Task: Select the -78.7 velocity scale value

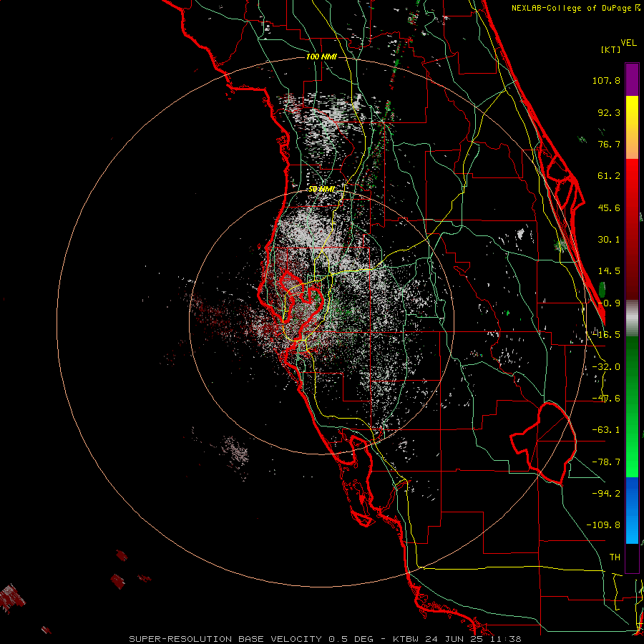Action: point(606,462)
